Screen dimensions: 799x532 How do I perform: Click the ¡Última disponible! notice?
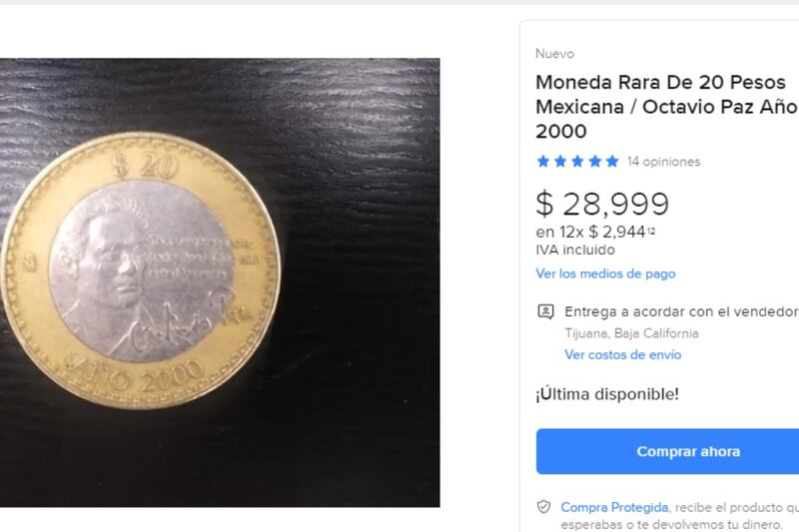pos(607,394)
